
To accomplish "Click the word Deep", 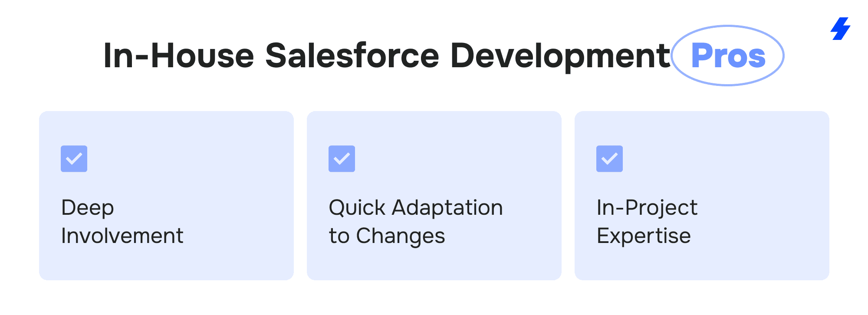I will [88, 208].
